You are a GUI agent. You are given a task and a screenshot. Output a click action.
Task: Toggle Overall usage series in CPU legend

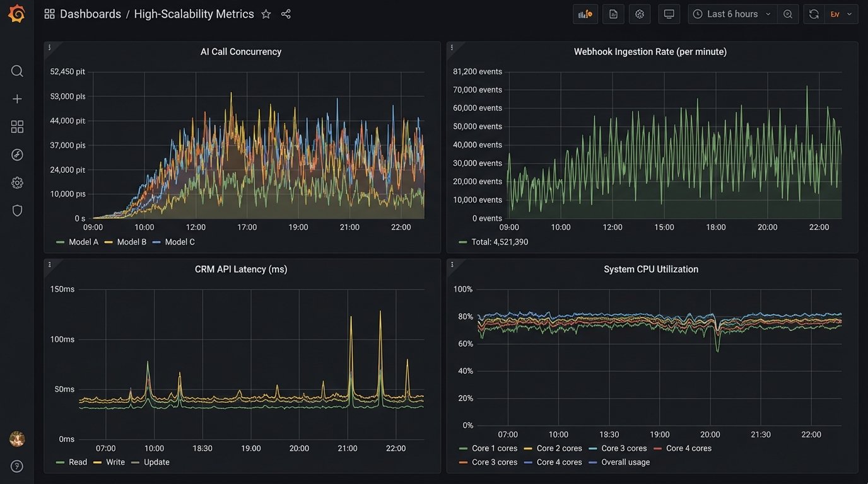tap(625, 462)
